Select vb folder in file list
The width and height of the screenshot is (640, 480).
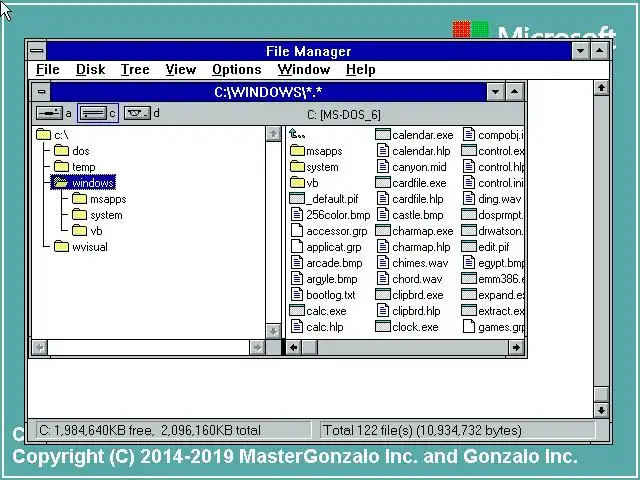(x=304, y=183)
